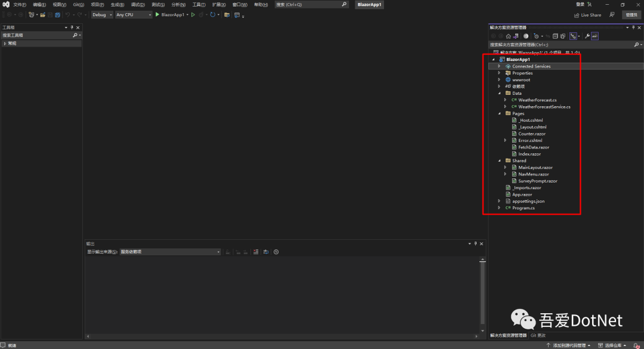Screen dimensions: 644x349
Task: Switch to Git 更改 tab at bottom
Action: (x=538, y=335)
